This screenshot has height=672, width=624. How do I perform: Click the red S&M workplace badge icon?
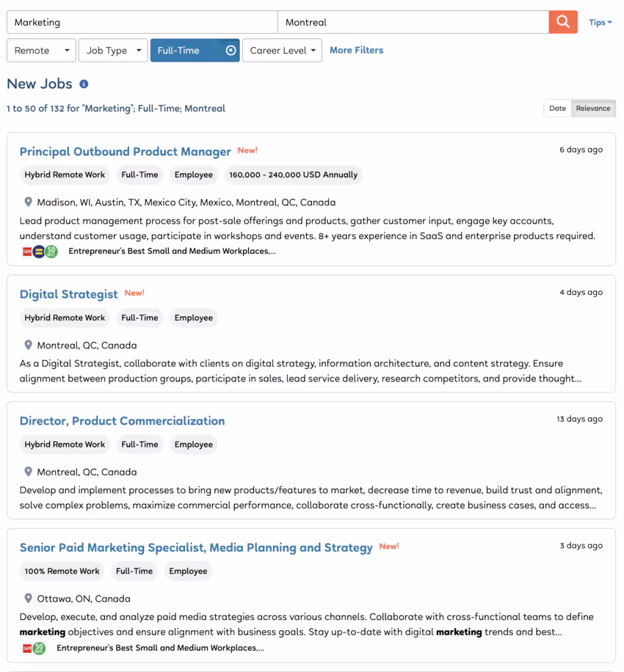point(26,251)
